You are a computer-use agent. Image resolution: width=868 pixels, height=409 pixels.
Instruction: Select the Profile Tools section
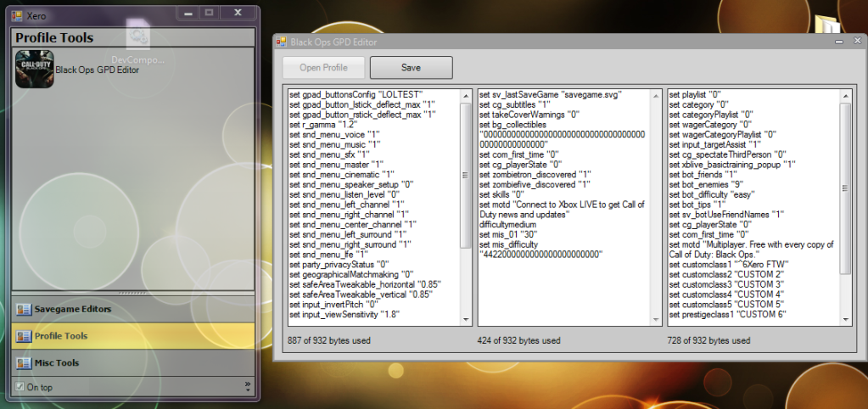pos(133,336)
